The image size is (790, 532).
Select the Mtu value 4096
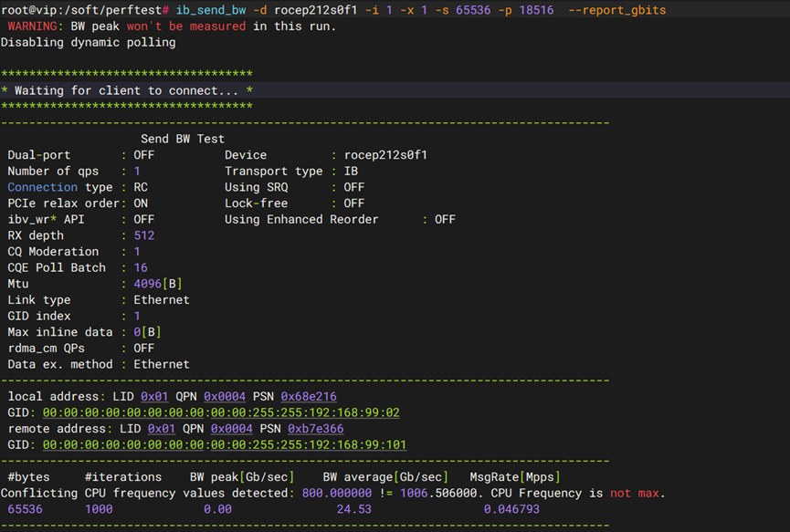(x=147, y=284)
